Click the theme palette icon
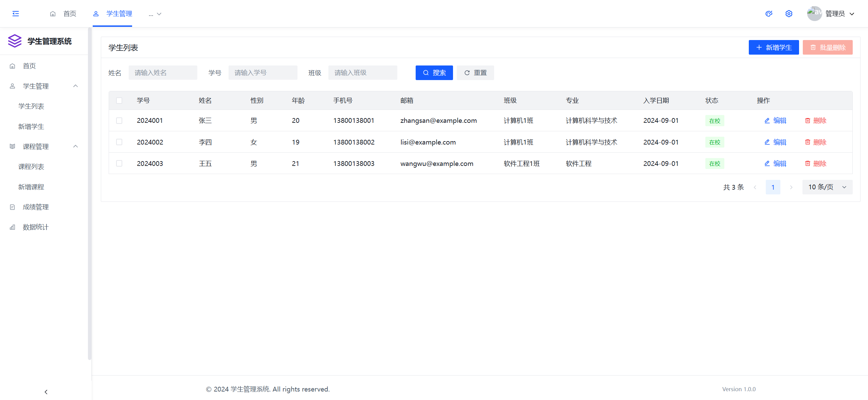868x400 pixels. pyautogui.click(x=769, y=14)
